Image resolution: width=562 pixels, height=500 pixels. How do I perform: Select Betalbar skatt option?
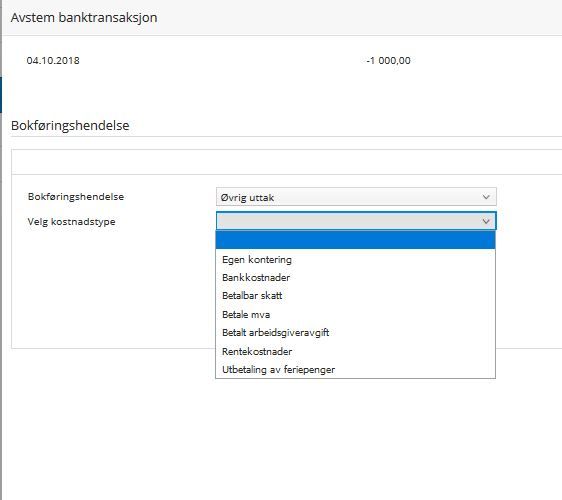click(x=355, y=296)
